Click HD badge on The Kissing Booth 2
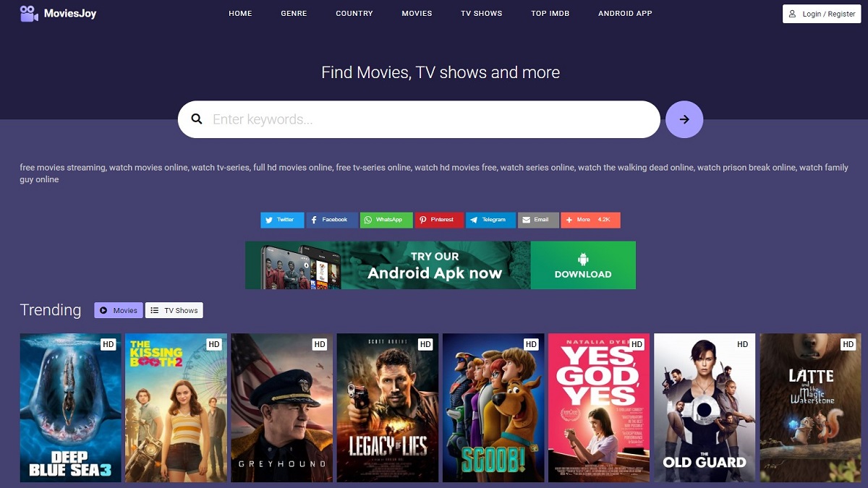 [214, 344]
